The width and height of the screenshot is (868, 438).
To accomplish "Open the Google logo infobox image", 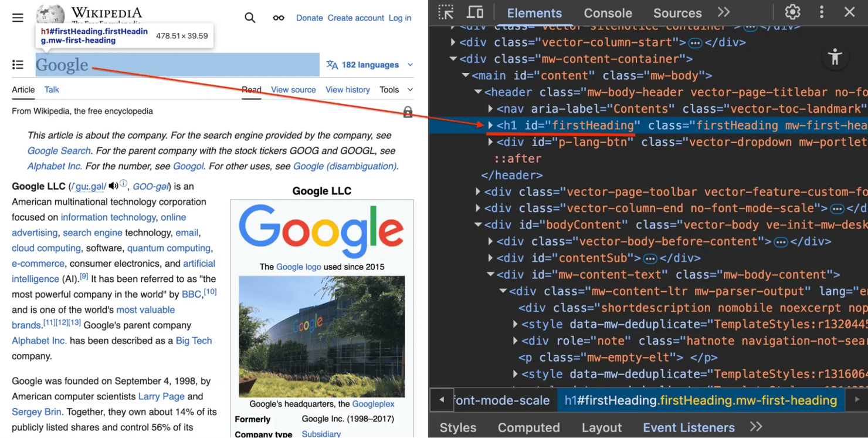I will pos(321,231).
